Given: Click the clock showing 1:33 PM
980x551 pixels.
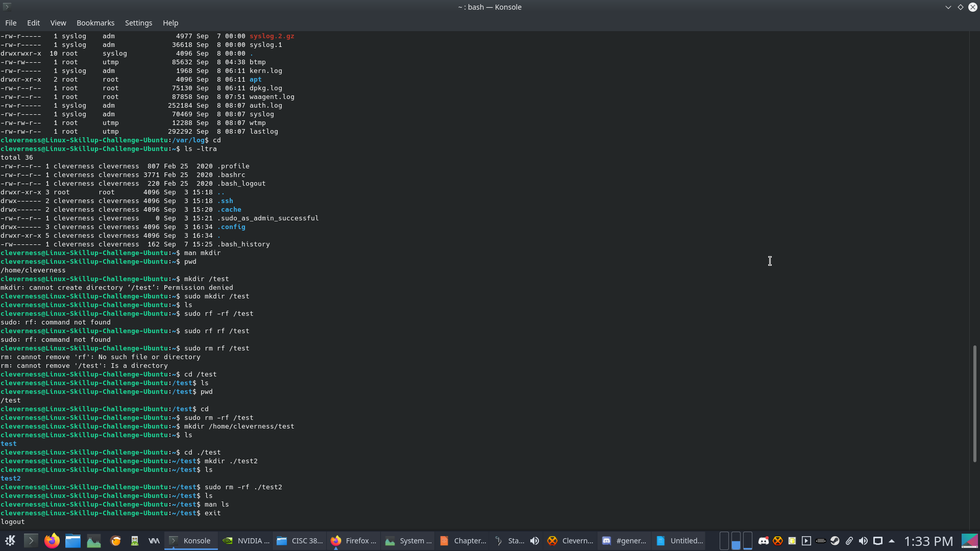Looking at the screenshot, I should point(928,541).
